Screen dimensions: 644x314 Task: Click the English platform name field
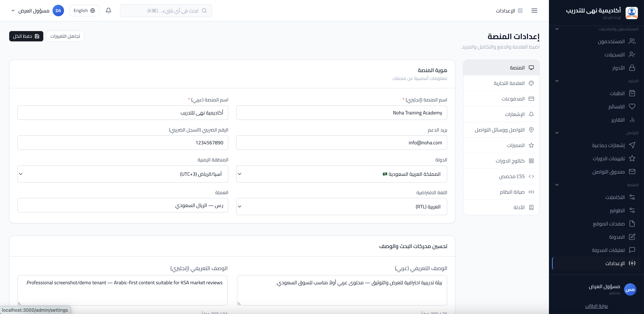pos(342,113)
